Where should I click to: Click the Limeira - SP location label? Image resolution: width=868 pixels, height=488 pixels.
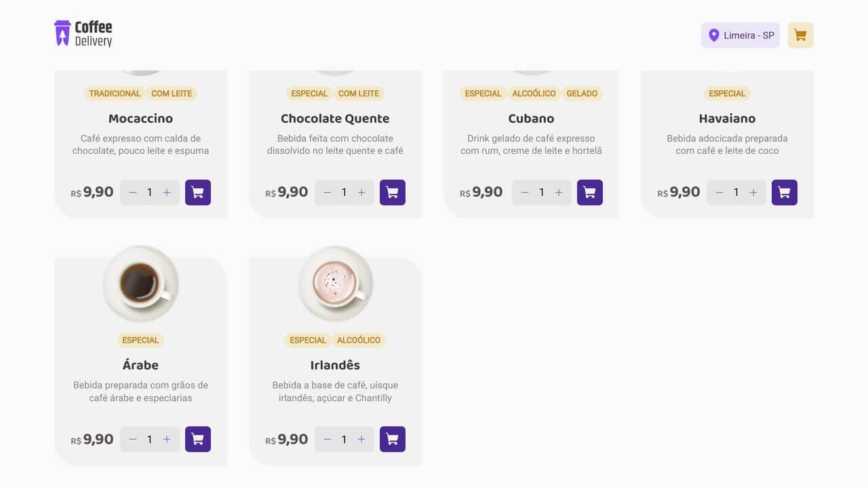click(748, 35)
